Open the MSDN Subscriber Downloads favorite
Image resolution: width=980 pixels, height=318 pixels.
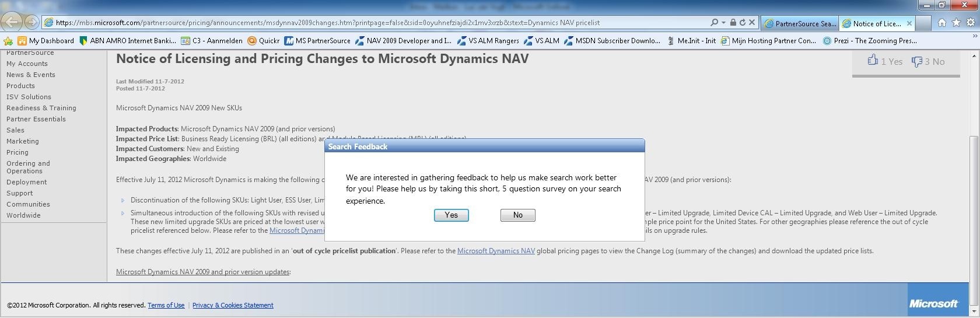[612, 41]
